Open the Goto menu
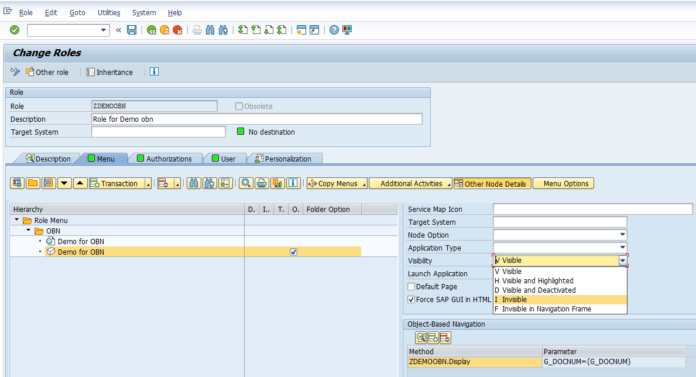Viewport: 696px width, 377px height. coord(77,13)
